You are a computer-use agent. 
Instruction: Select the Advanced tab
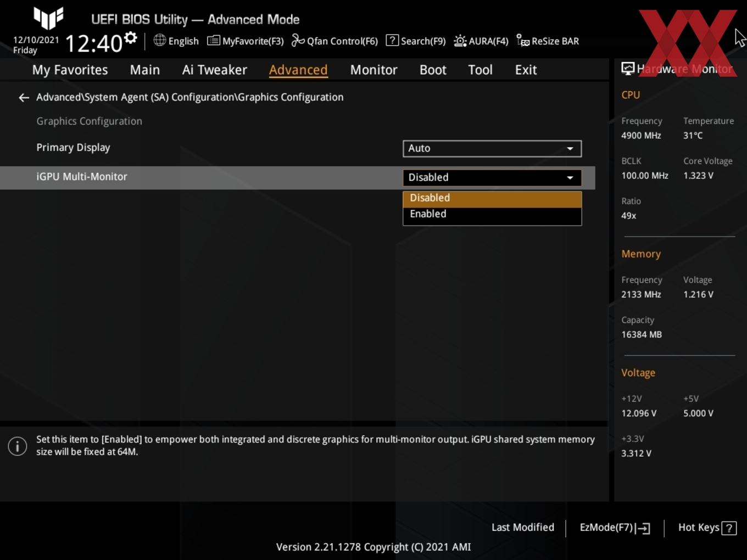tap(298, 70)
